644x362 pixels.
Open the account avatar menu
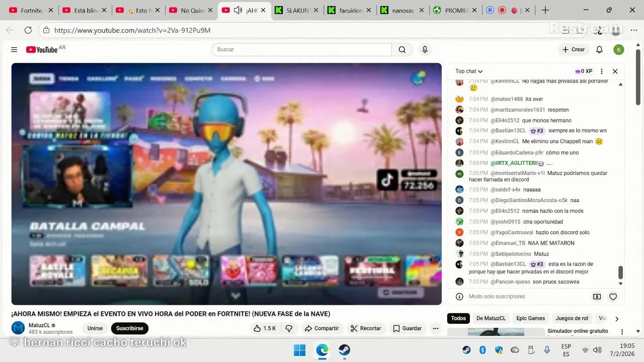click(619, 49)
